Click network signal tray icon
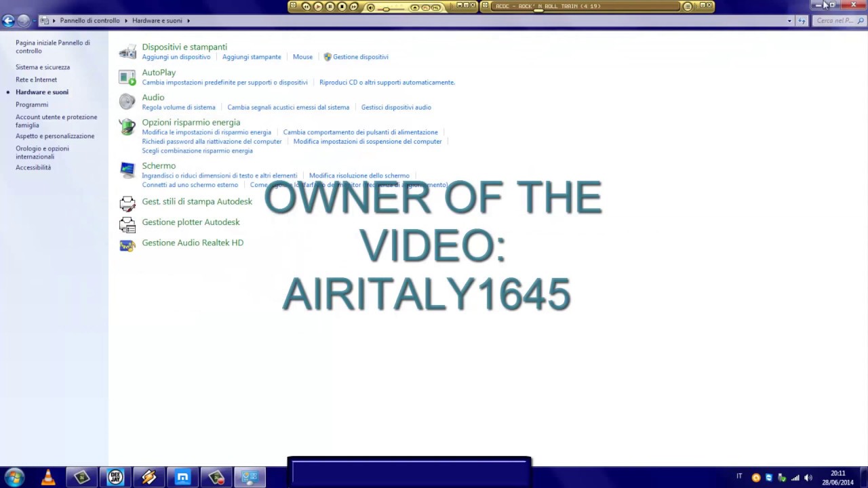This screenshot has height=488, width=868. pyautogui.click(x=795, y=478)
